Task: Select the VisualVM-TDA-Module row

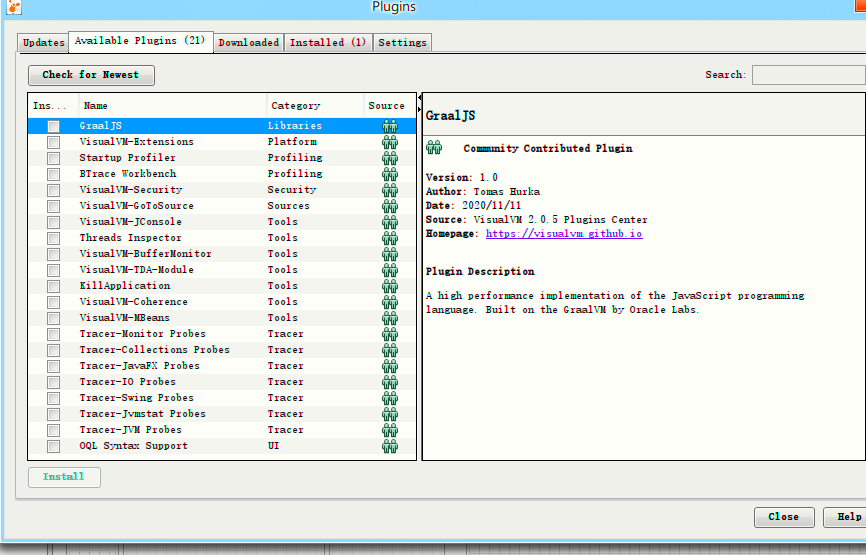Action: click(222, 270)
